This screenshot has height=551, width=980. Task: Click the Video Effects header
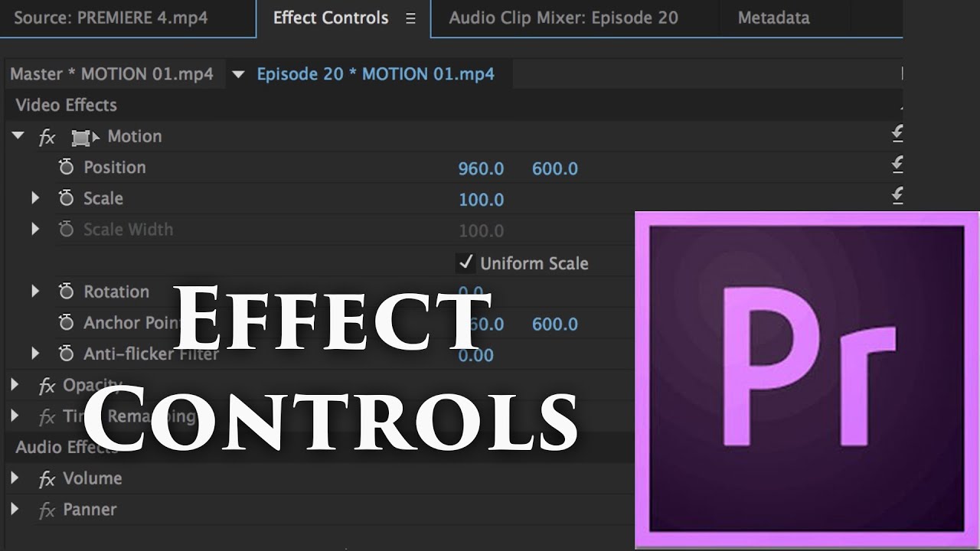point(66,106)
